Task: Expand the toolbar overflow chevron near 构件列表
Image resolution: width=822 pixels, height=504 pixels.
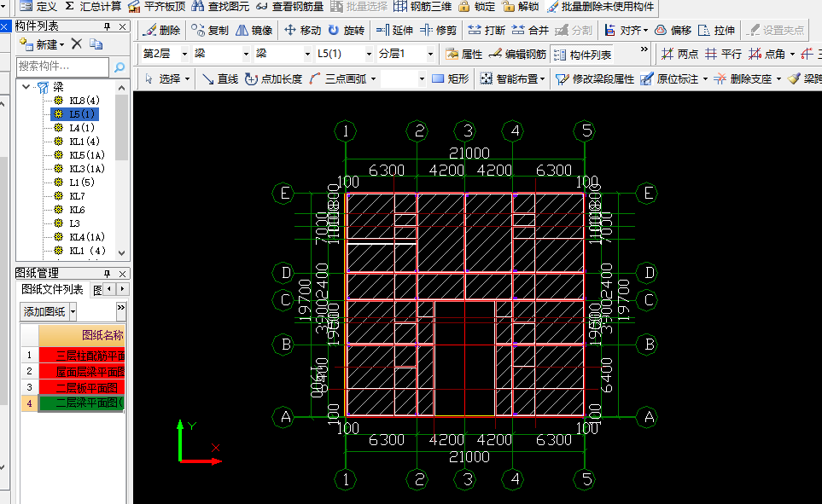Action: 644,49
